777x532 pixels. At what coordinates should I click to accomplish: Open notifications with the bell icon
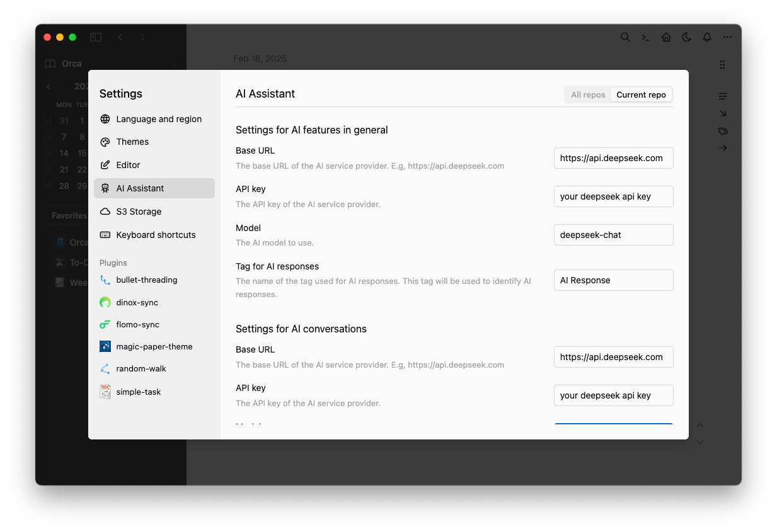point(707,37)
